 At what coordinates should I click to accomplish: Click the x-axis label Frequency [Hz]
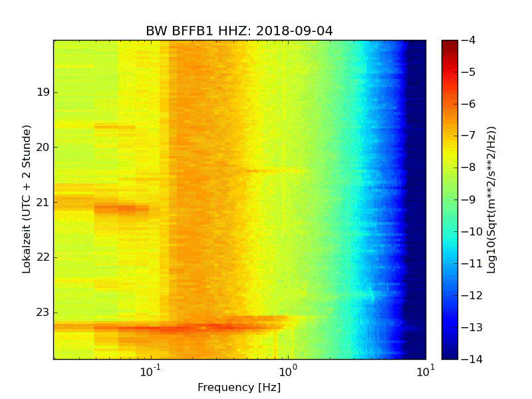click(x=239, y=388)
